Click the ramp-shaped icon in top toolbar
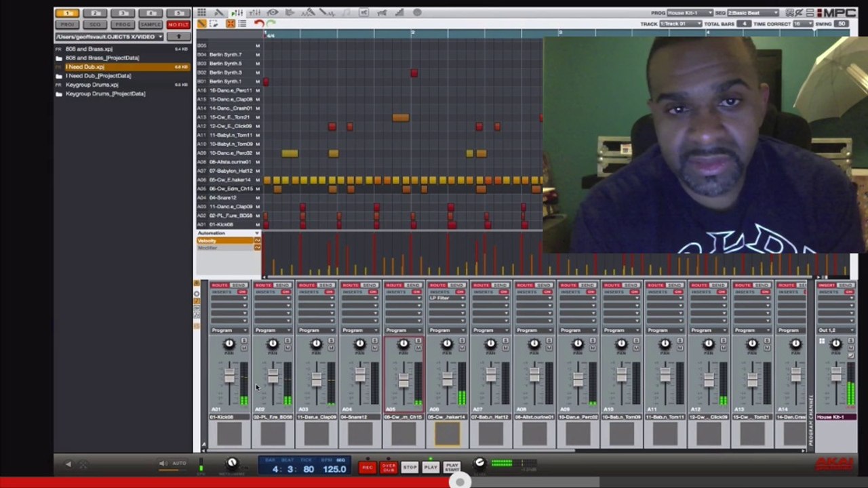 click(399, 12)
